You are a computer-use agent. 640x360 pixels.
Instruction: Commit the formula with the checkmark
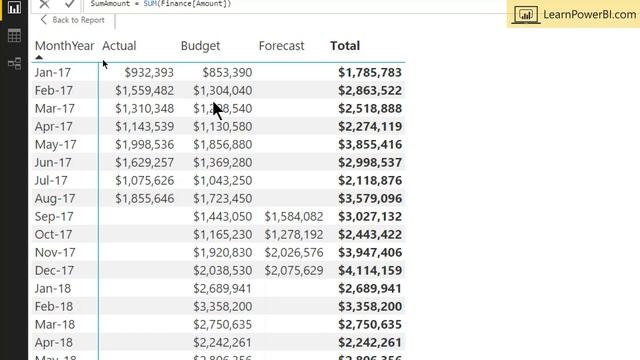69,4
